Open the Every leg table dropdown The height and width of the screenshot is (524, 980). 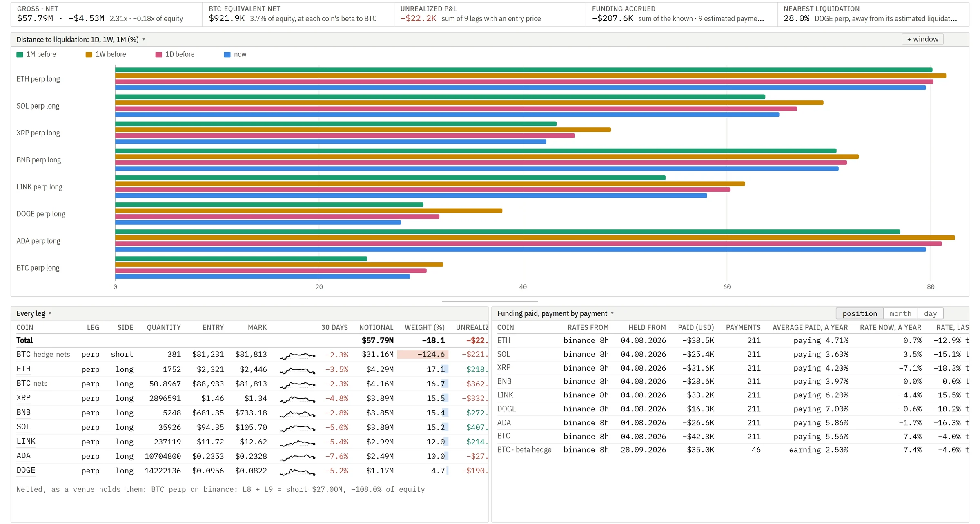click(x=34, y=313)
